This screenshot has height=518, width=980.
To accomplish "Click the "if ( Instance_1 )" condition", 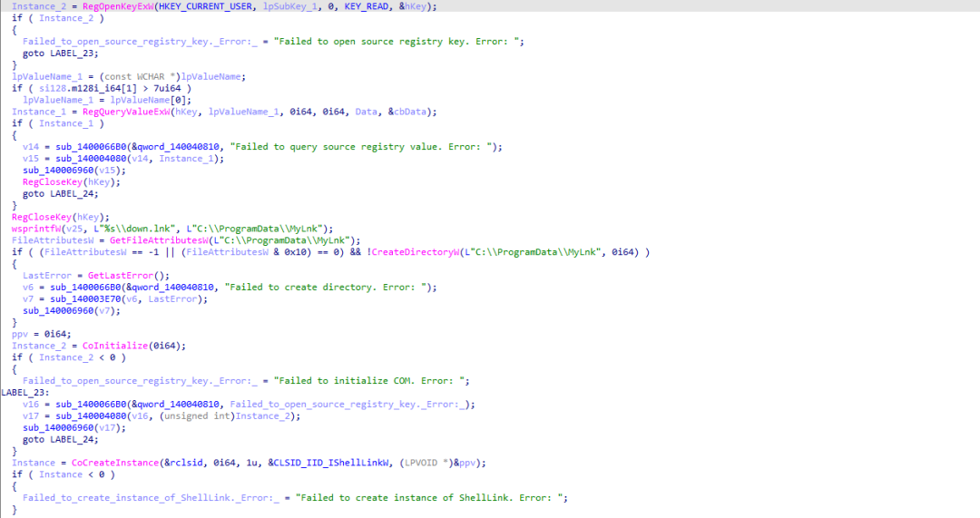I will point(58,123).
